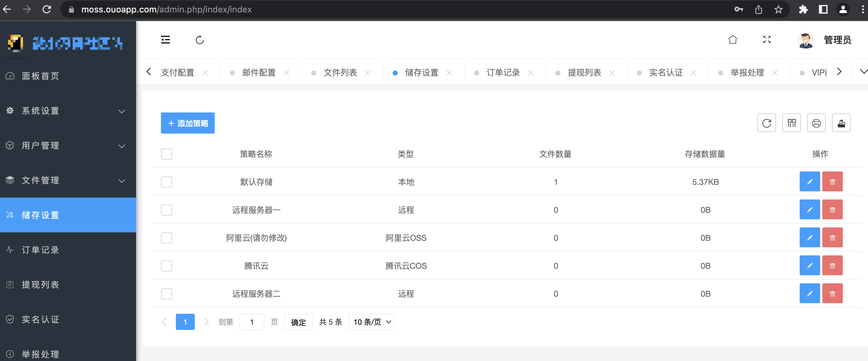Switch to the 举报处理 tab
This screenshot has width=868, height=361.
(747, 72)
